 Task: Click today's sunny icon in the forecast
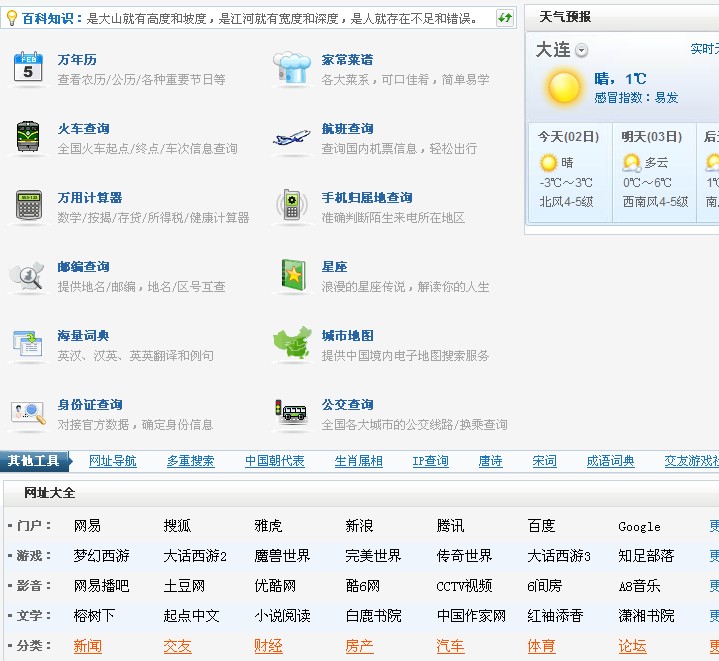point(548,163)
